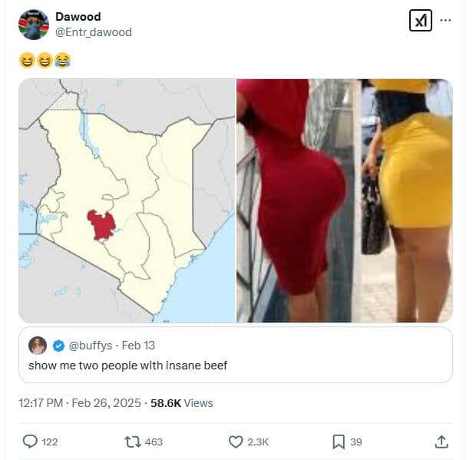Open the @Entr_dawood handle link
The image size is (476, 460).
click(x=94, y=32)
